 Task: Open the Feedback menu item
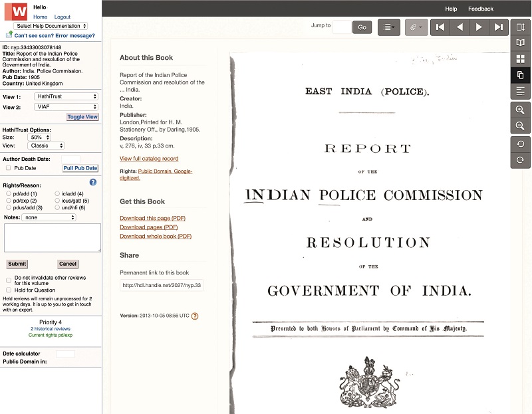[x=480, y=9]
